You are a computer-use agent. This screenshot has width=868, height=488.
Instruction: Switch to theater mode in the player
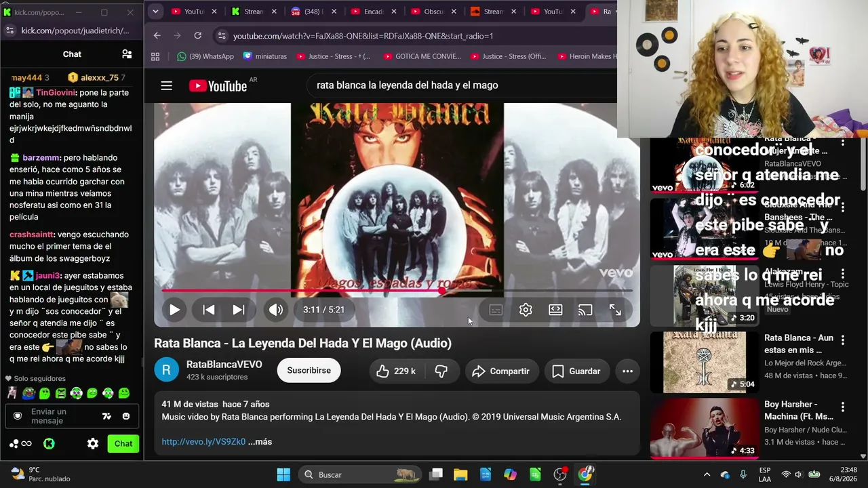pyautogui.click(x=555, y=310)
